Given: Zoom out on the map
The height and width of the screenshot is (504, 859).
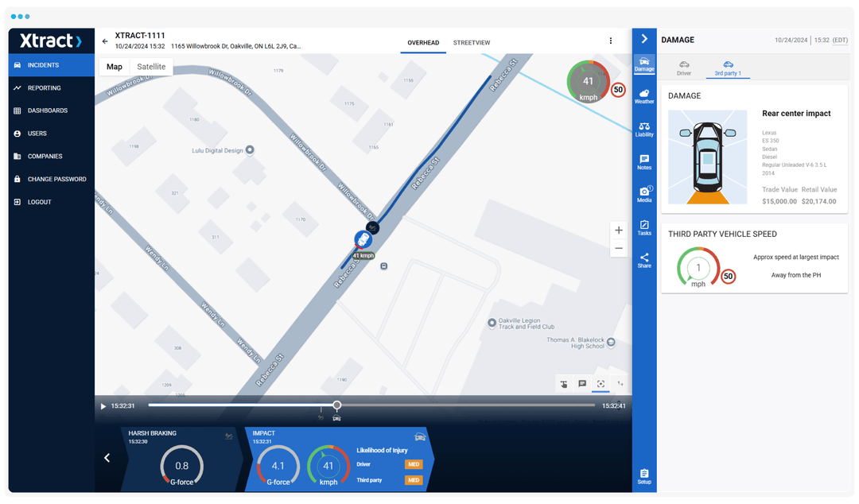Looking at the screenshot, I should 619,249.
